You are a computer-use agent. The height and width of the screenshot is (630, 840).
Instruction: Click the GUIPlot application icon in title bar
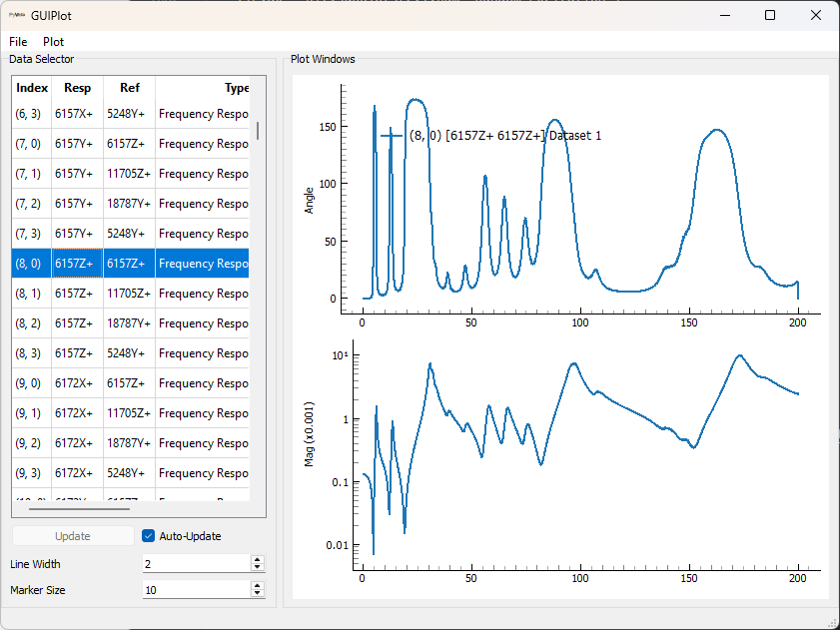coord(15,15)
